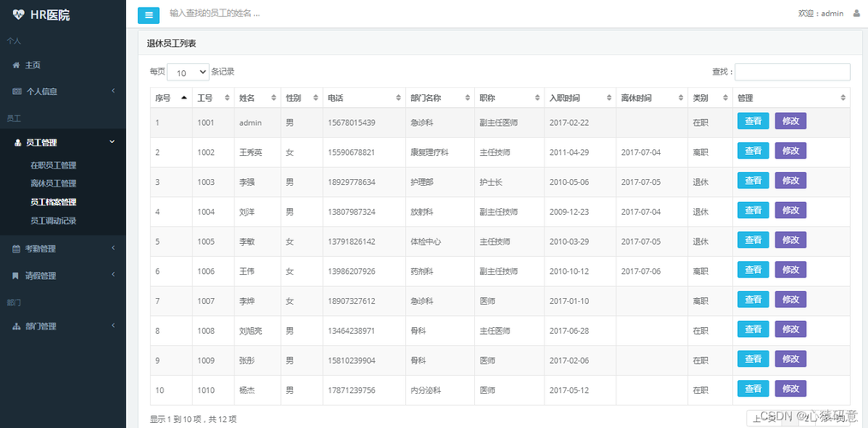Open 离休员工管理 submenu item
Image resolution: width=868 pixels, height=428 pixels.
pos(53,183)
